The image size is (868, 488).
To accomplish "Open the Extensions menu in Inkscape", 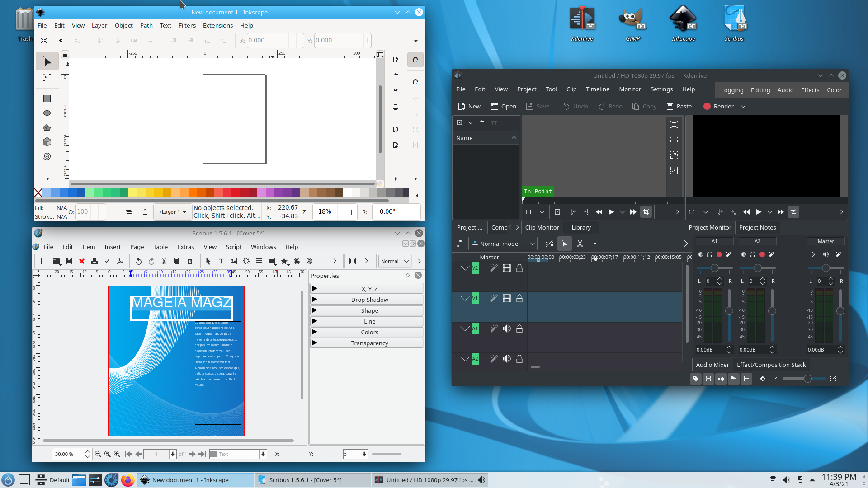I will pyautogui.click(x=217, y=25).
